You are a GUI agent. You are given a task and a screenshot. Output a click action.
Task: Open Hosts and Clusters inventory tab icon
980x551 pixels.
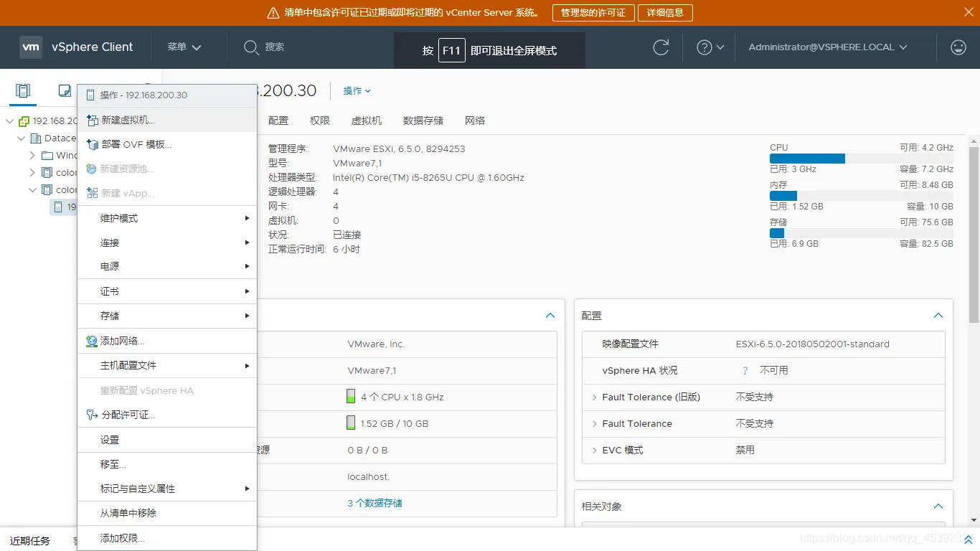click(x=23, y=90)
